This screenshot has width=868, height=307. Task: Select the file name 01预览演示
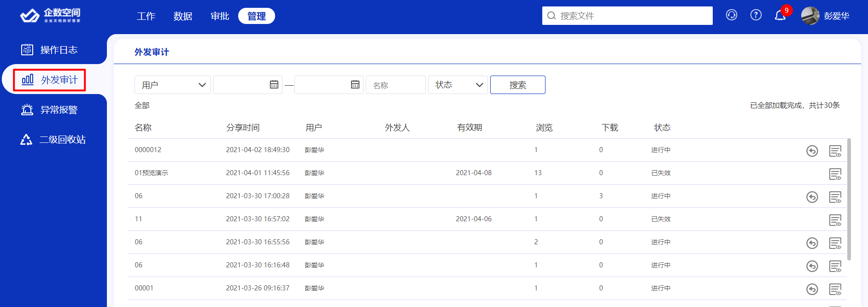click(x=151, y=173)
